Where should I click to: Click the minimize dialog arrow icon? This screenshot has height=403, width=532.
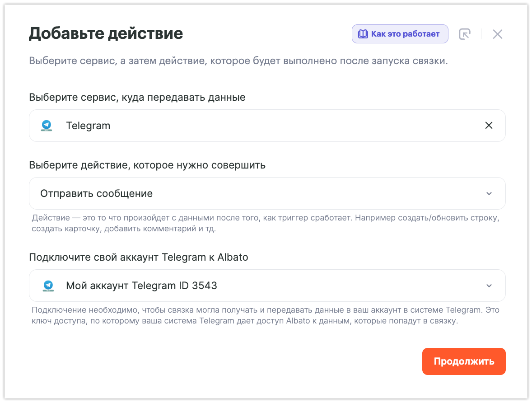464,34
